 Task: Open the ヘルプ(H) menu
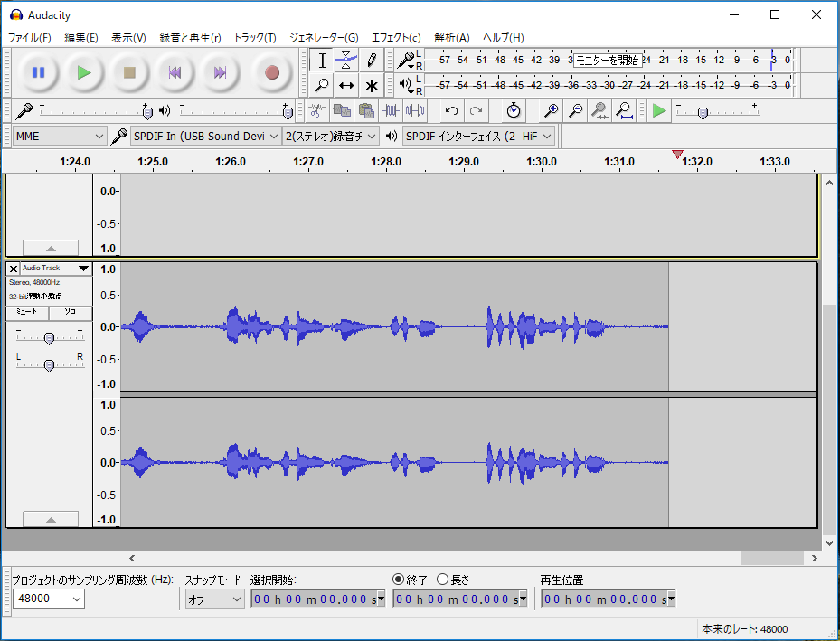(x=503, y=37)
